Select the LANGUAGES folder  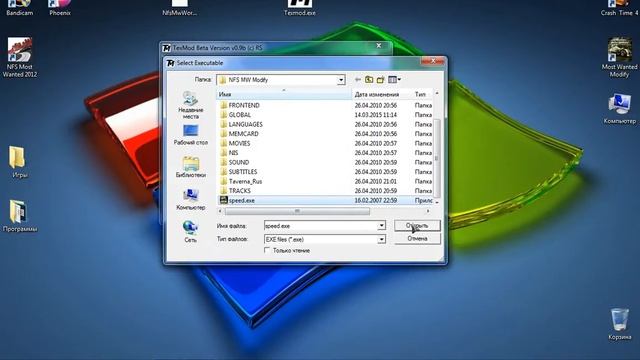tap(245, 124)
